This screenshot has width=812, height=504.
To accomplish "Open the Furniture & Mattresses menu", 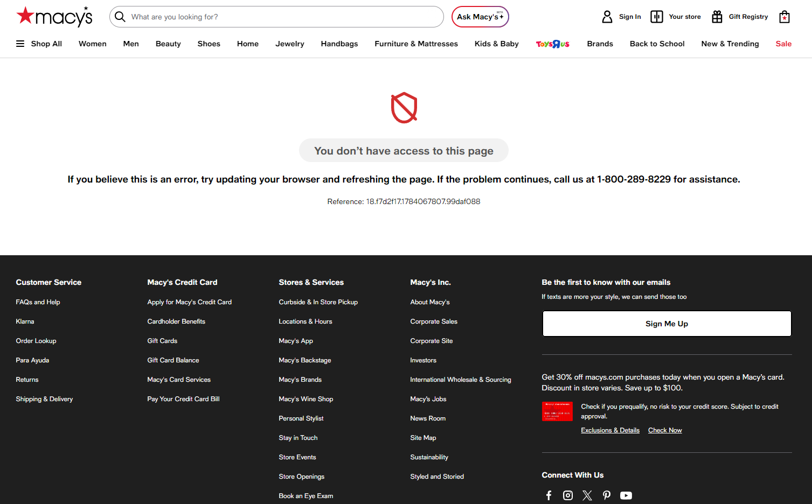I will pyautogui.click(x=416, y=44).
